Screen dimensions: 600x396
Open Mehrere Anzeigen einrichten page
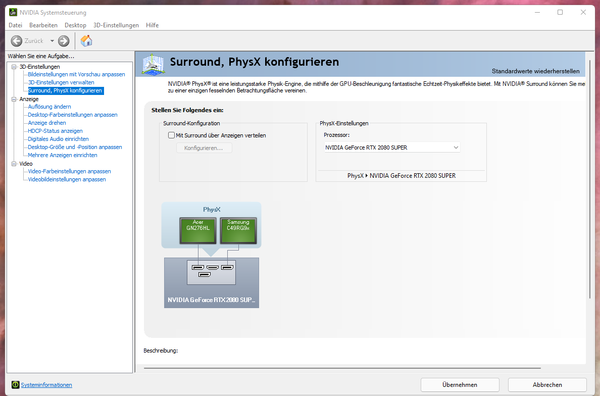(x=62, y=155)
